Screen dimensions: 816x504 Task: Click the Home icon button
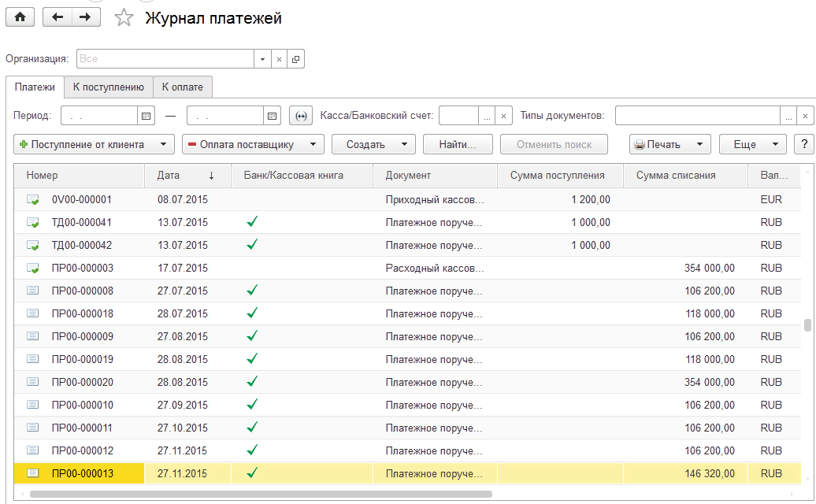pyautogui.click(x=20, y=17)
